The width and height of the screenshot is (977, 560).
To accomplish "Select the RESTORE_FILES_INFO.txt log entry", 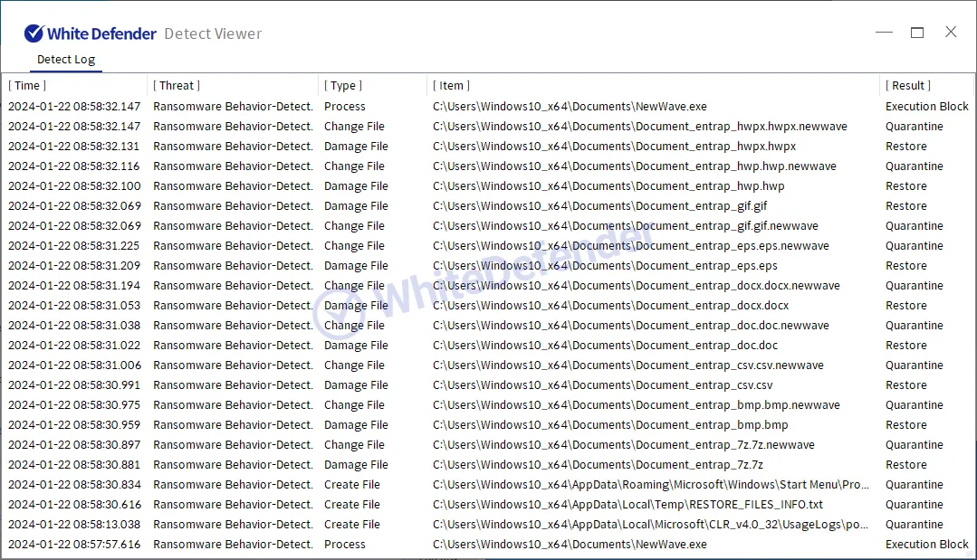I will (627, 505).
